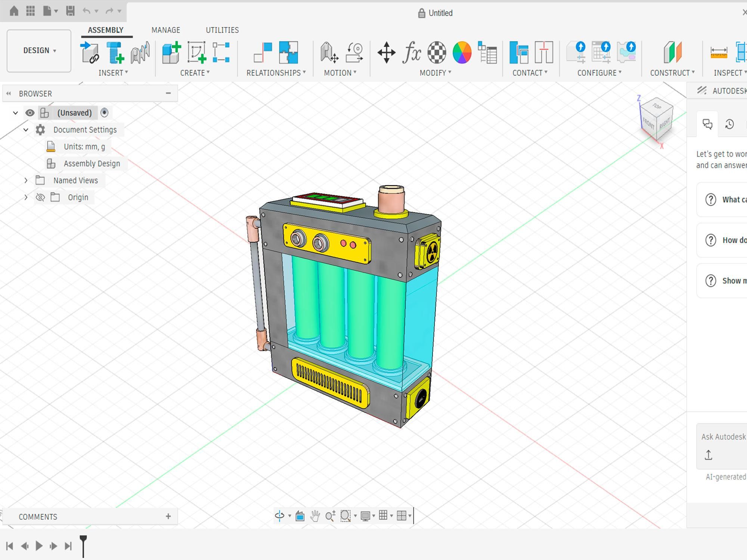
Task: Expand the INSERT dropdown menu
Action: pyautogui.click(x=113, y=73)
